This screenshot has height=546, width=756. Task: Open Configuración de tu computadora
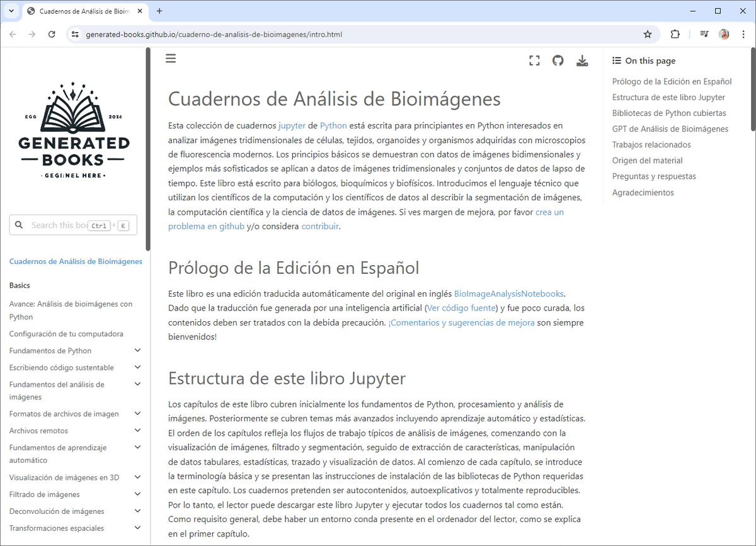tap(66, 334)
